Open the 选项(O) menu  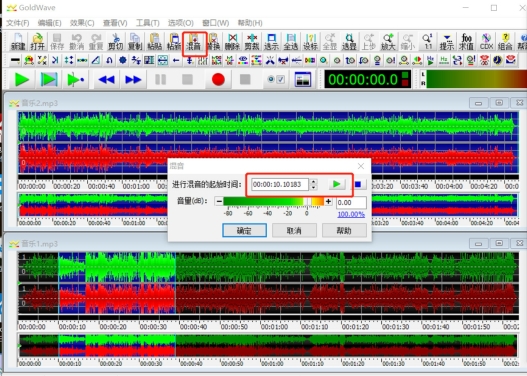pos(180,23)
